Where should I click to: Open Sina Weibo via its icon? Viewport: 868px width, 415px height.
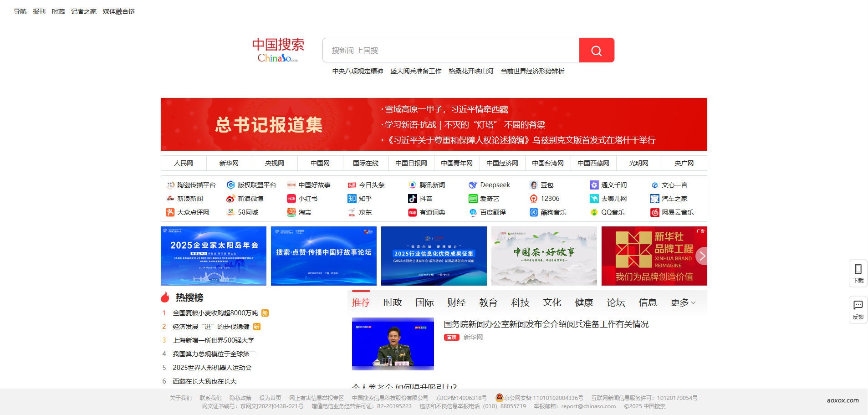pyautogui.click(x=231, y=199)
